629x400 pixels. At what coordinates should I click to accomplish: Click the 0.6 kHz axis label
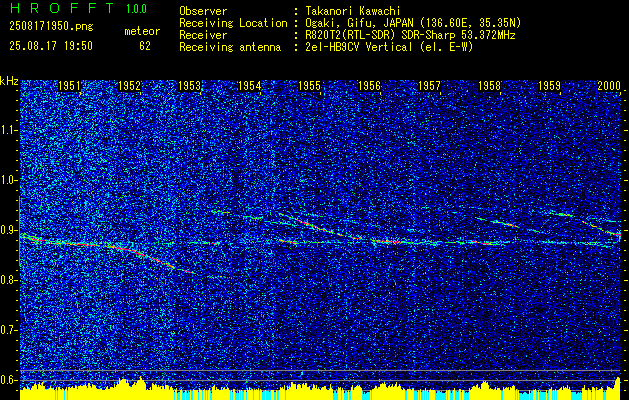(8, 380)
